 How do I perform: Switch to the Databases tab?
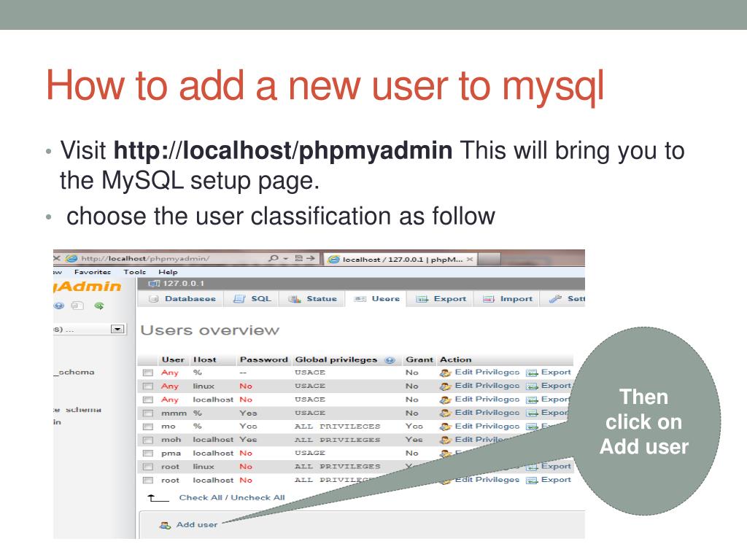(x=182, y=299)
